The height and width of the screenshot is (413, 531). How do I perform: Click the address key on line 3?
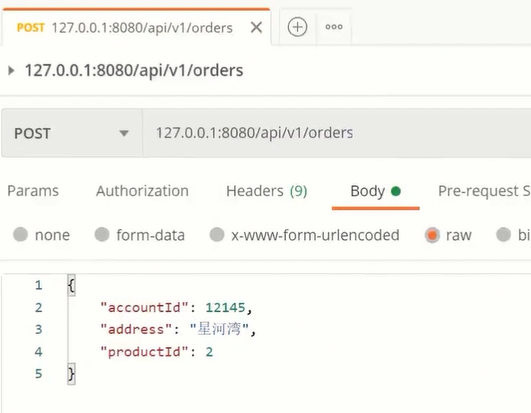pyautogui.click(x=136, y=329)
